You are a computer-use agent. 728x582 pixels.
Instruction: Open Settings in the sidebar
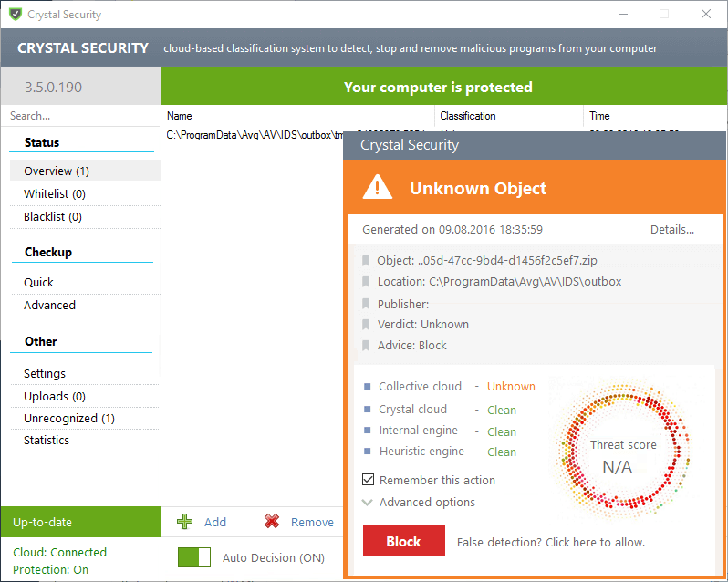pyautogui.click(x=85, y=373)
